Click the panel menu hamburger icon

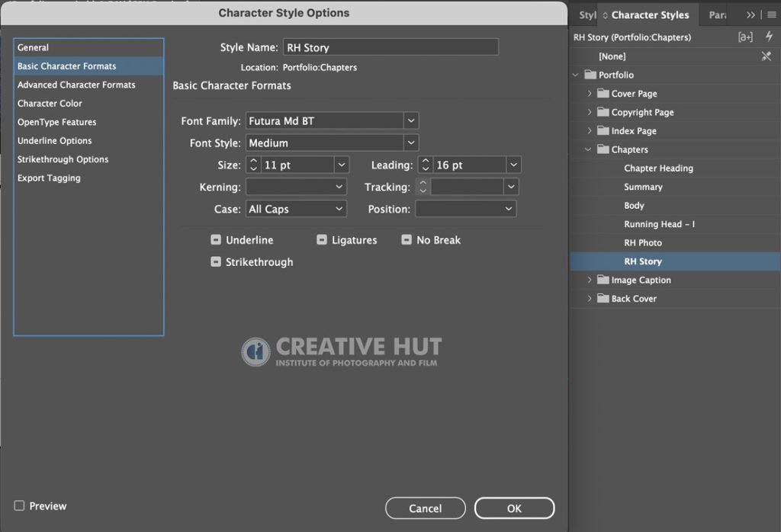click(772, 15)
